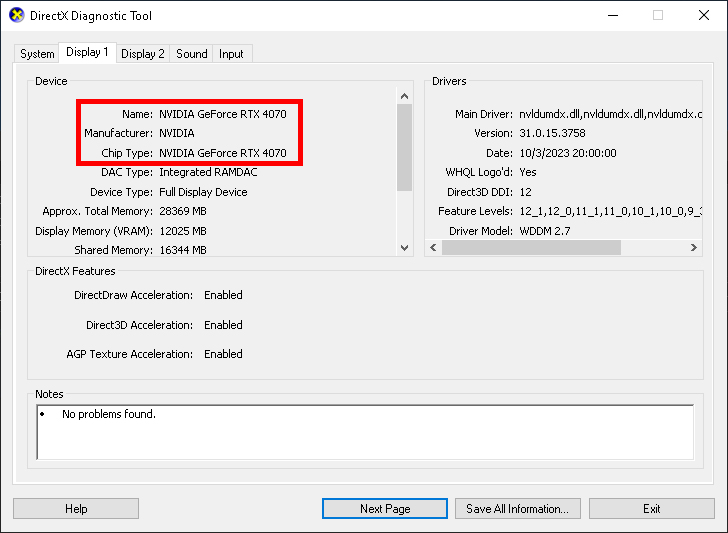Image resolution: width=728 pixels, height=533 pixels.
Task: Click the Approx. Total Memory value 28369 MB
Action: click(183, 211)
